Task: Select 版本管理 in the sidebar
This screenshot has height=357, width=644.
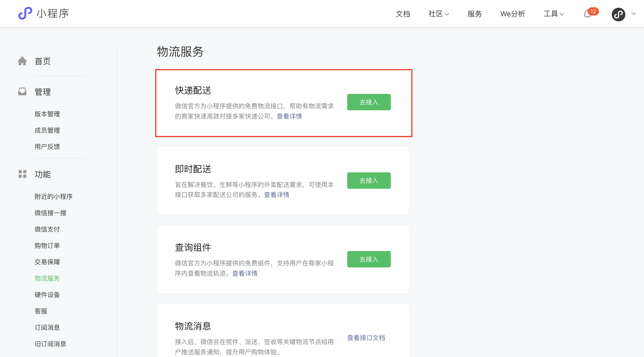Action: [47, 114]
